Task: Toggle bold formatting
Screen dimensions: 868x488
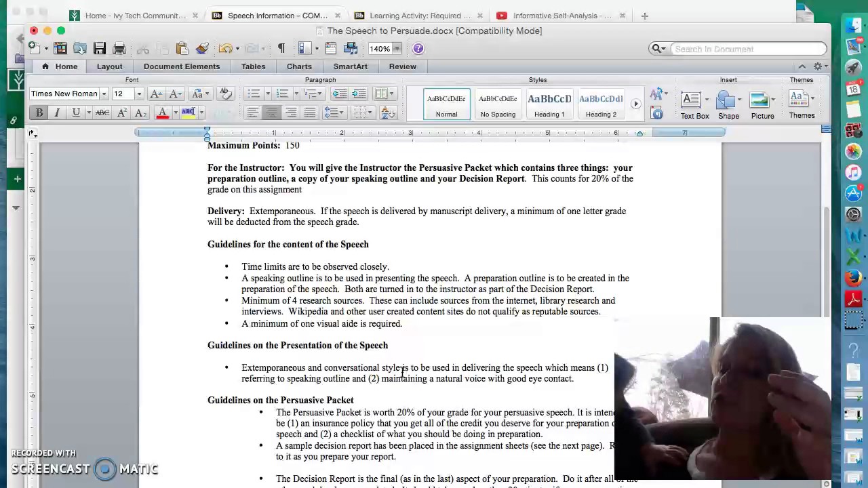Action: (39, 113)
